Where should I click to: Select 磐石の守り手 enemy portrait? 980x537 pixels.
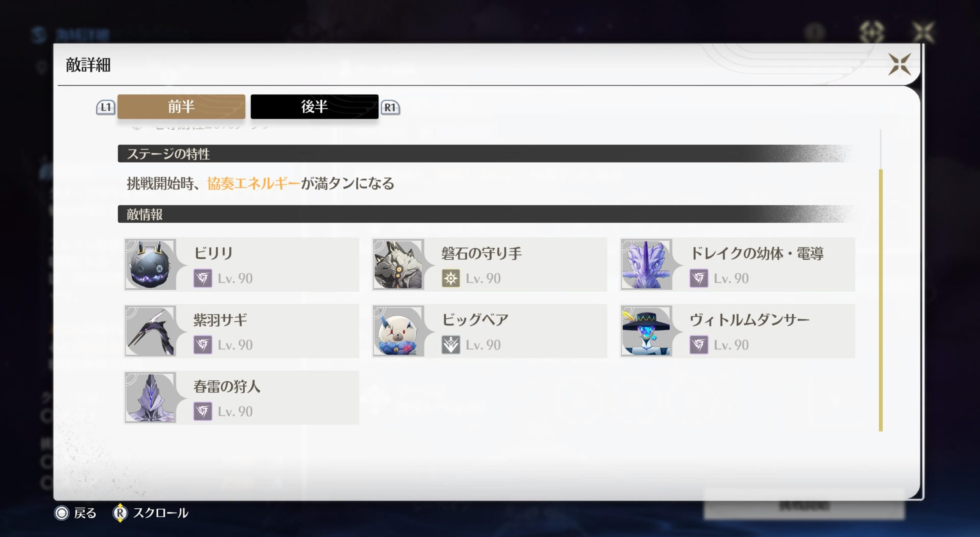coord(399,265)
